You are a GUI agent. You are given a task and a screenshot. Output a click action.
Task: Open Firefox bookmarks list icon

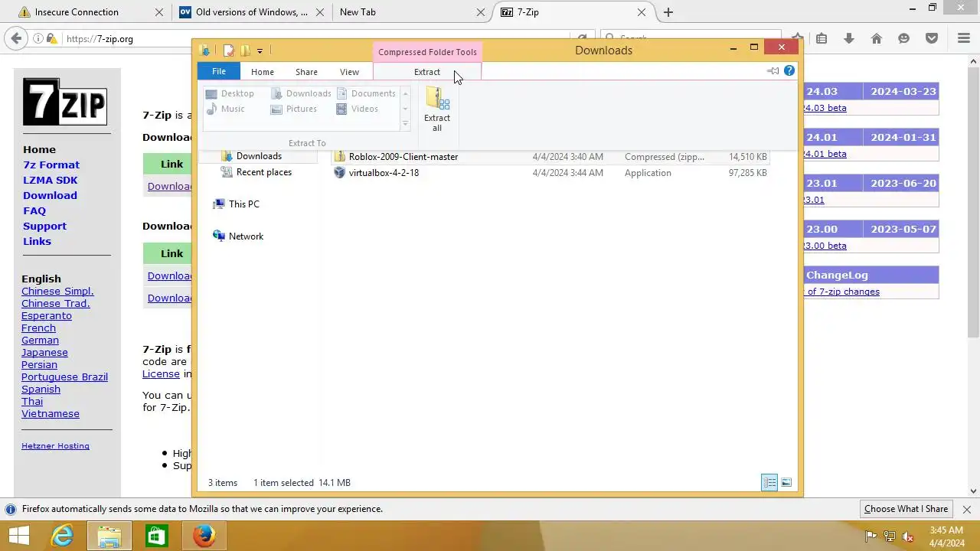click(822, 38)
